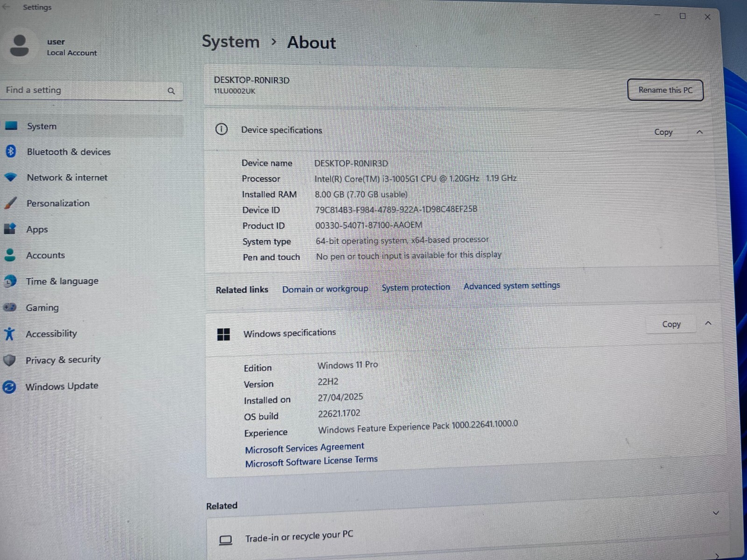Viewport: 747px width, 560px height.
Task: Click the Apps icon in sidebar
Action: (x=10, y=229)
